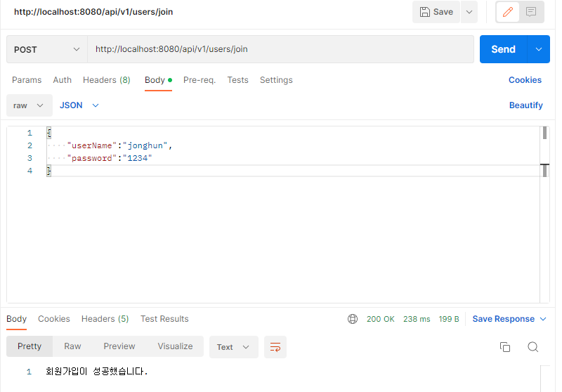Click the 200 OK status text
The height and width of the screenshot is (392, 562).
pyautogui.click(x=381, y=319)
